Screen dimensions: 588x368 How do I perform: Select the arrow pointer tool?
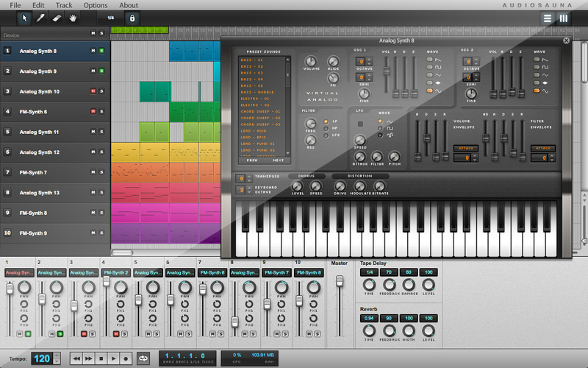click(x=25, y=18)
